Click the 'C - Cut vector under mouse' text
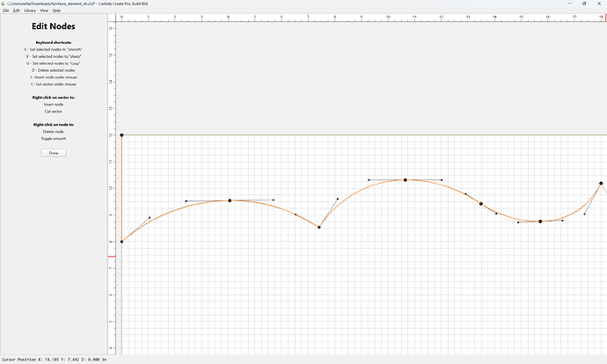 [54, 84]
